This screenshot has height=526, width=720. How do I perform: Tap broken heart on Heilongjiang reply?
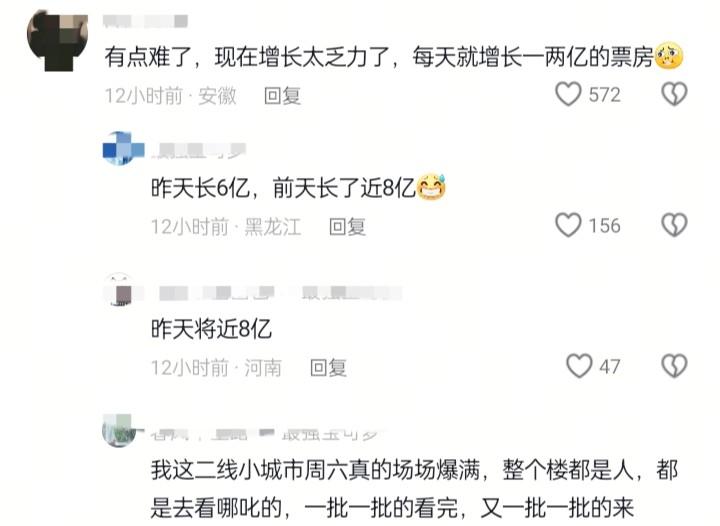674,225
